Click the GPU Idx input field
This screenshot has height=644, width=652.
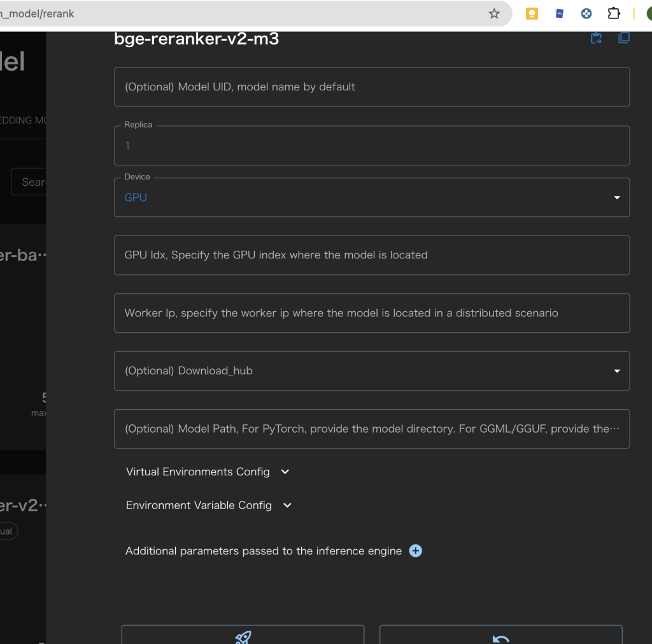pos(372,255)
